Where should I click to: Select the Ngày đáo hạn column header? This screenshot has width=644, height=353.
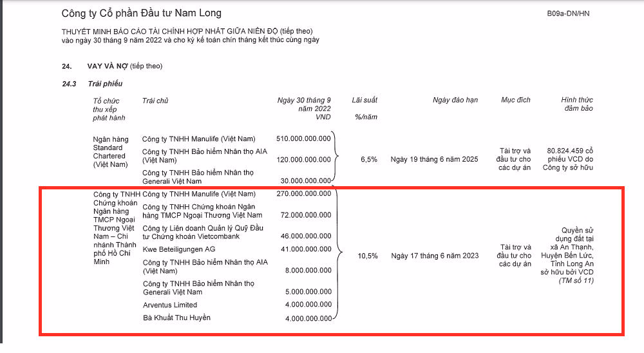[x=455, y=100]
